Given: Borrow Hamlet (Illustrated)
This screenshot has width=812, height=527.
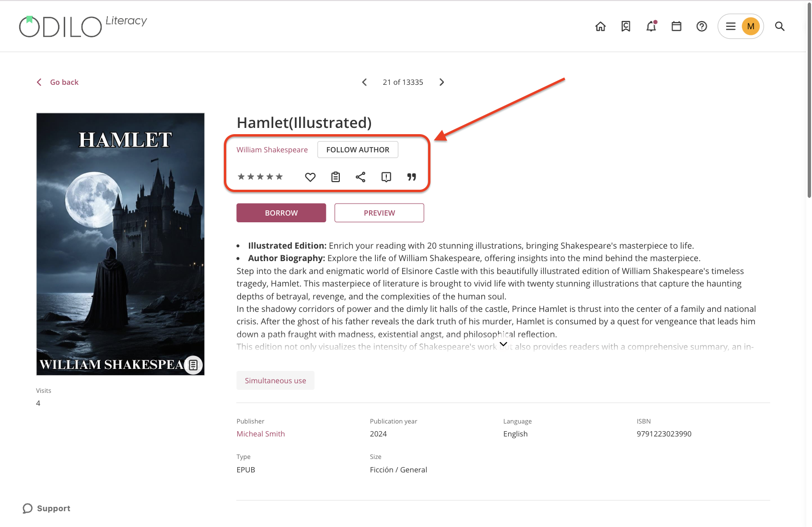Looking at the screenshot, I should [x=281, y=213].
